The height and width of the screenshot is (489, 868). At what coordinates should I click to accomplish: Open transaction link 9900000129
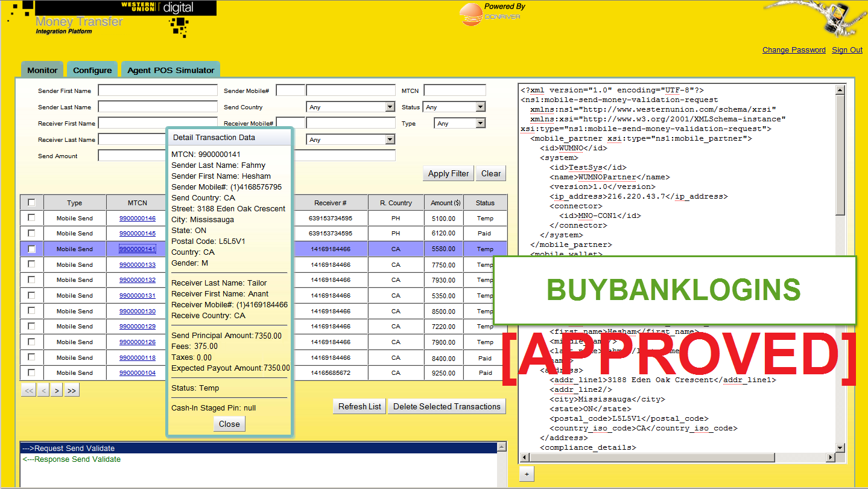138,326
